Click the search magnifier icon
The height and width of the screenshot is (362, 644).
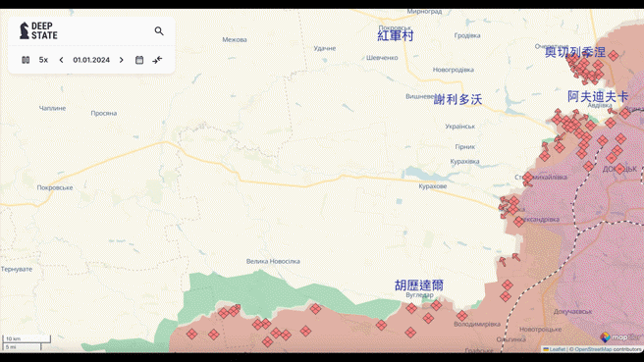tap(159, 31)
